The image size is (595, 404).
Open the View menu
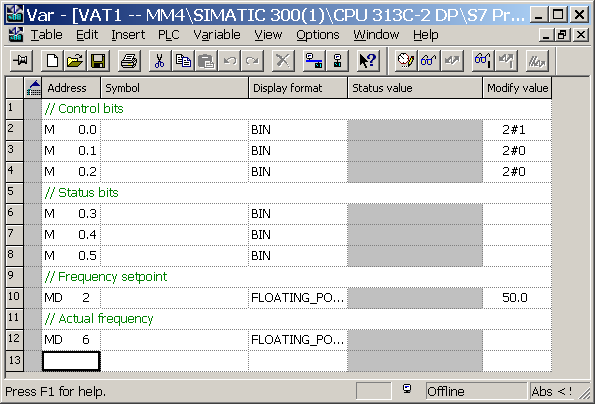click(268, 35)
